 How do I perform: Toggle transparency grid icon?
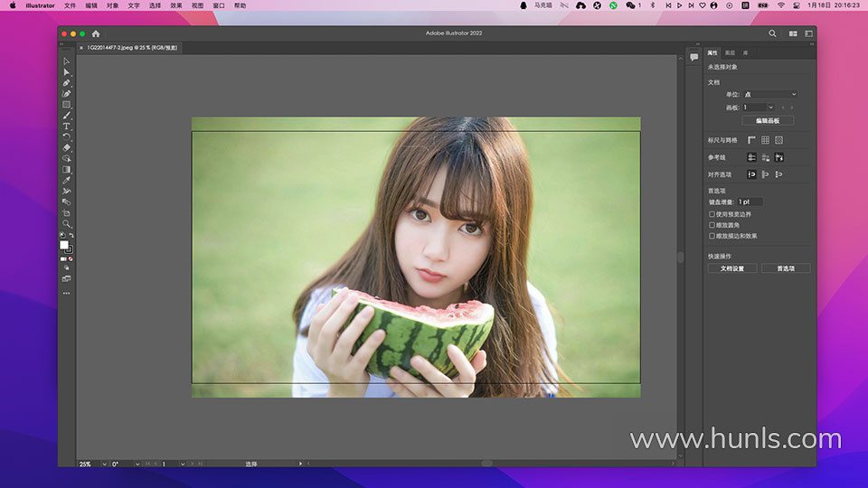(x=778, y=141)
